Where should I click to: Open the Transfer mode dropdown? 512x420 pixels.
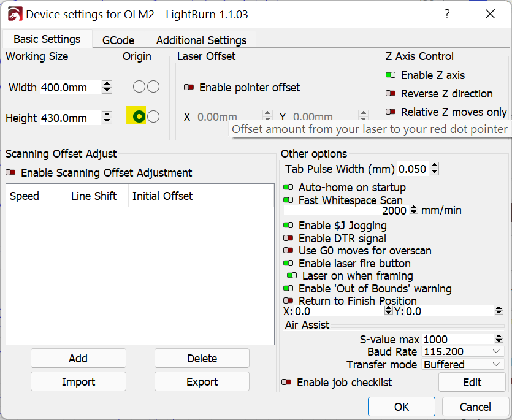463,364
